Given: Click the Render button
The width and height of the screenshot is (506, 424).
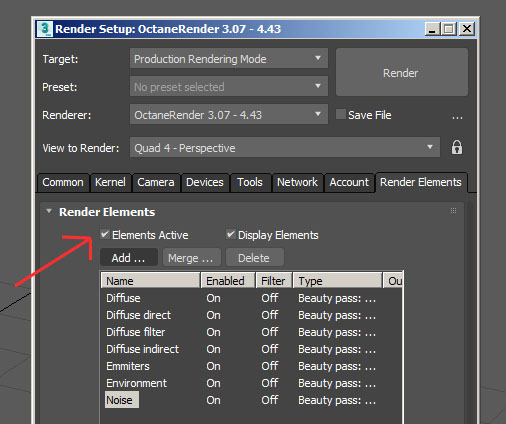Looking at the screenshot, I should [x=401, y=72].
